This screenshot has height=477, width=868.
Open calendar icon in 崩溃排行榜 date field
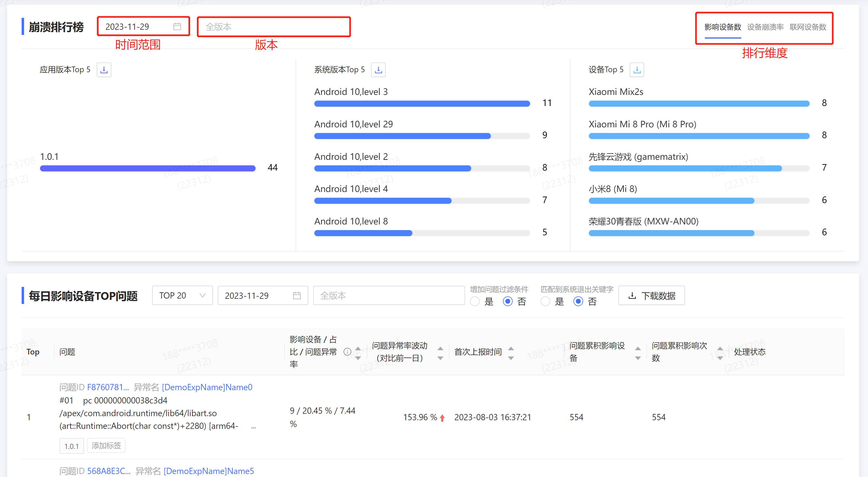pos(177,27)
